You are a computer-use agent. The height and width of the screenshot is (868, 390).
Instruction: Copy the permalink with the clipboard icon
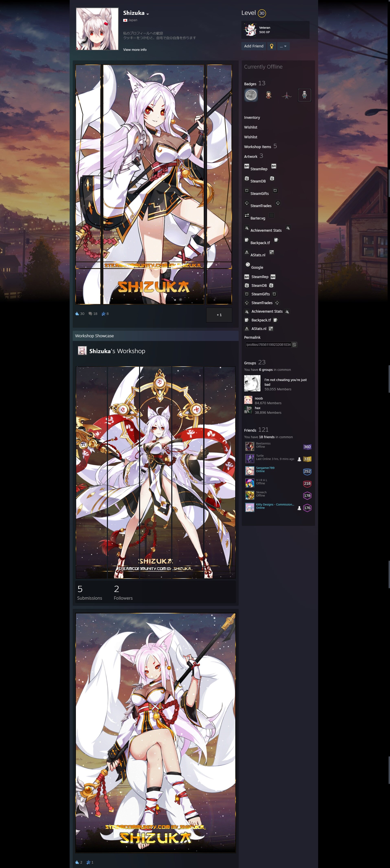294,345
